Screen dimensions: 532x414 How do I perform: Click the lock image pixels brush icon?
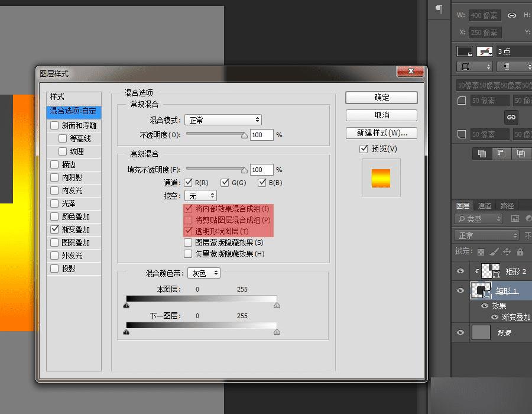pos(493,251)
